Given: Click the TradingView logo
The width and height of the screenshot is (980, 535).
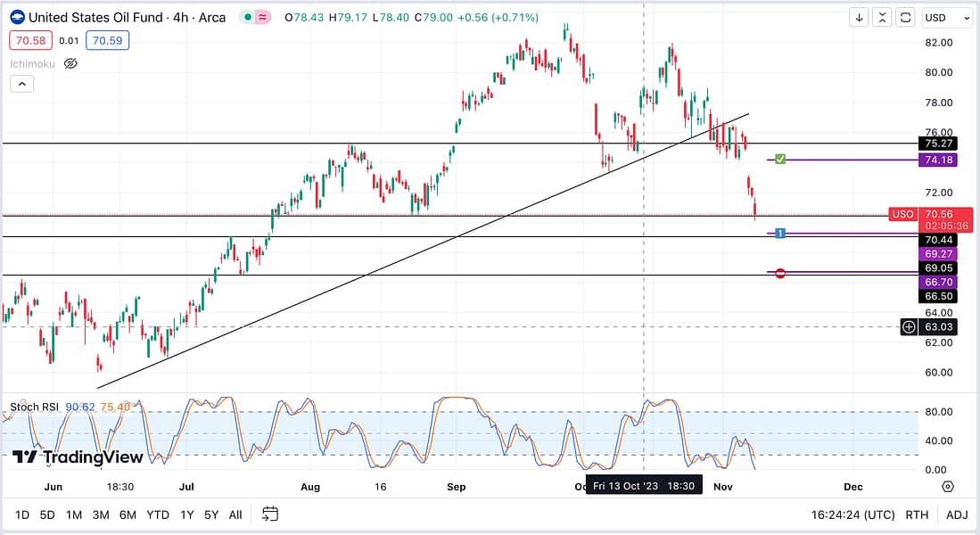Looking at the screenshot, I should (x=78, y=457).
